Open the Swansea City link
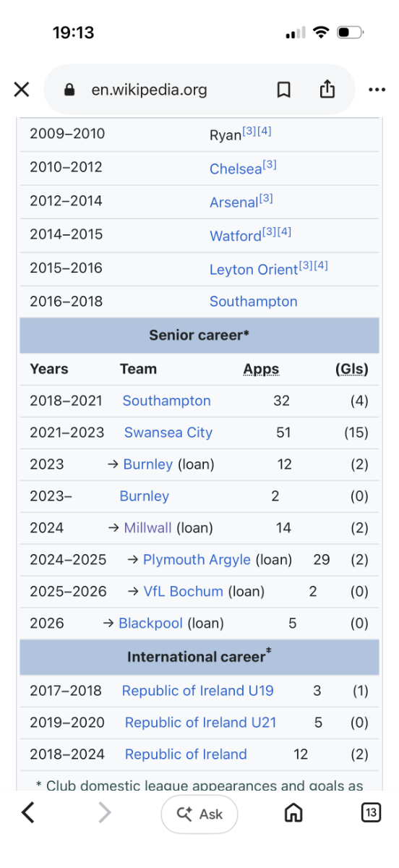Viewport: 399px width, 868px height. click(168, 433)
